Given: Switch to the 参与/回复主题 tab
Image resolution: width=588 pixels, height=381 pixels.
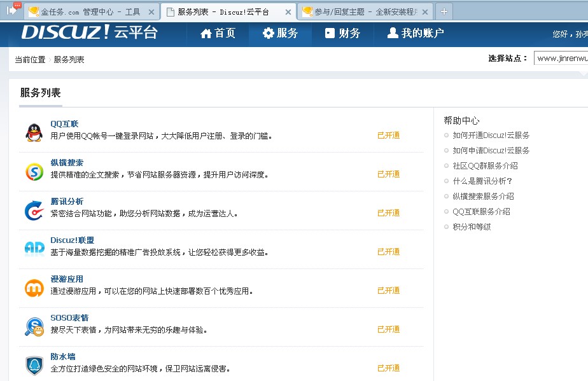Looking at the screenshot, I should pos(365,12).
